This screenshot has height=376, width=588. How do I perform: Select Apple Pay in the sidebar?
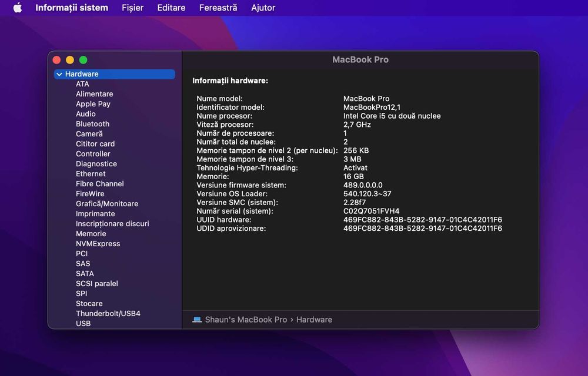(93, 104)
